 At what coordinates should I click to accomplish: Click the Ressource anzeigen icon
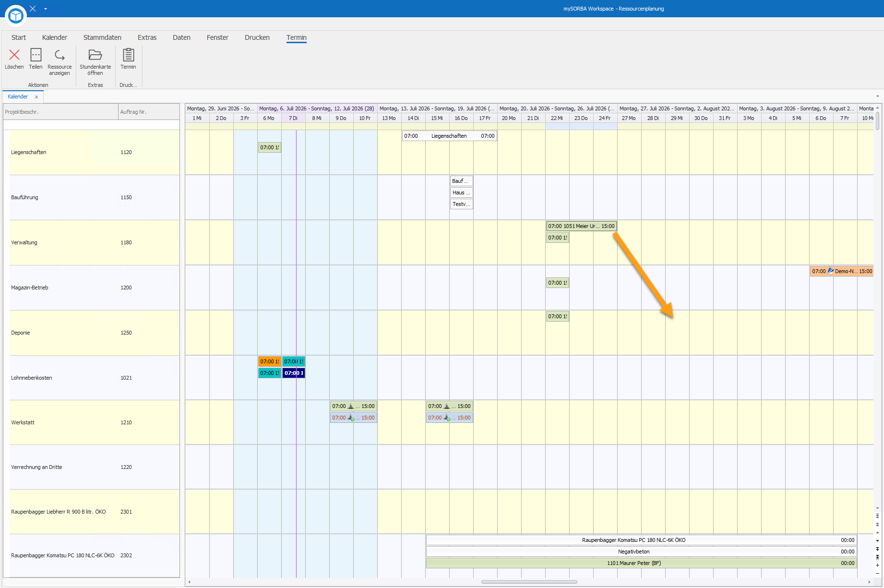(60, 55)
